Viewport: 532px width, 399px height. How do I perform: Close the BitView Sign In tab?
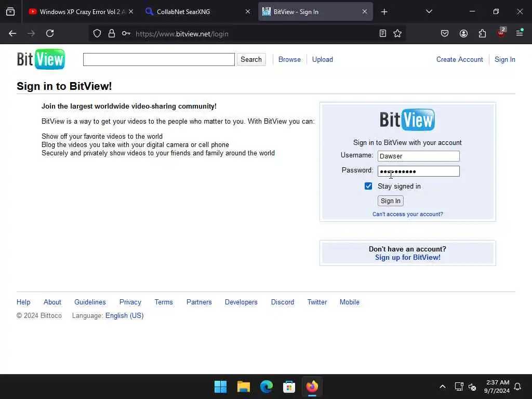tap(365, 11)
